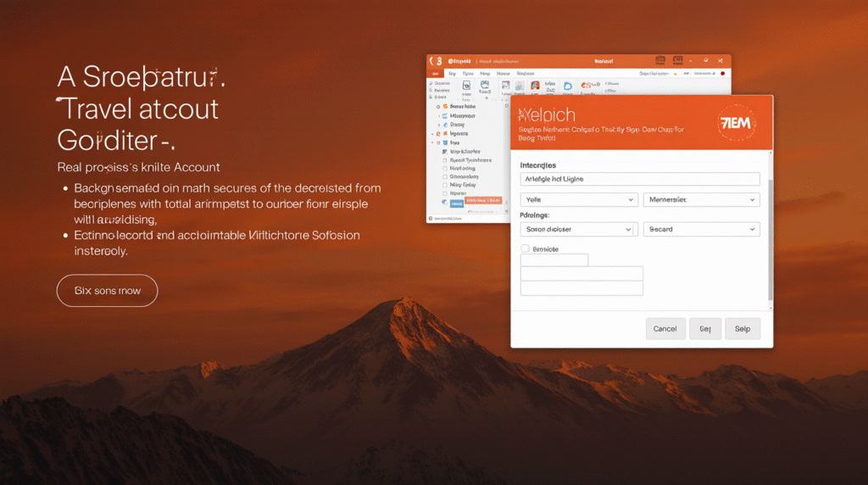Toggle the 'Gboerabry' checkbox in the tree
Image resolution: width=868 pixels, height=485 pixels.
[445, 177]
